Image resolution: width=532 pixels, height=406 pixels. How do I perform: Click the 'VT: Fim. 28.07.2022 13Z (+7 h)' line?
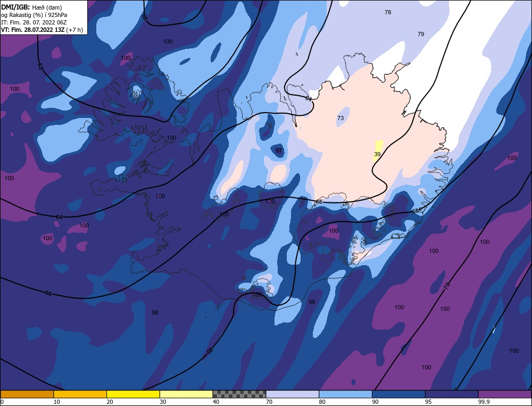tap(41, 30)
